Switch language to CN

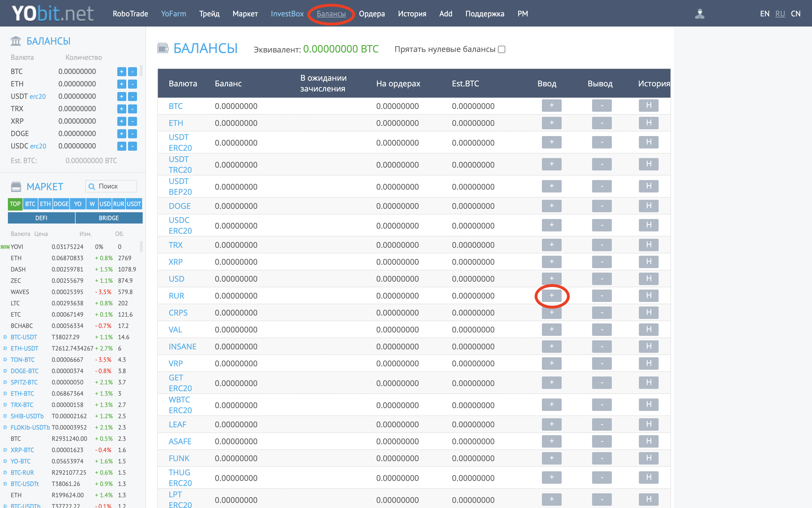click(x=796, y=14)
